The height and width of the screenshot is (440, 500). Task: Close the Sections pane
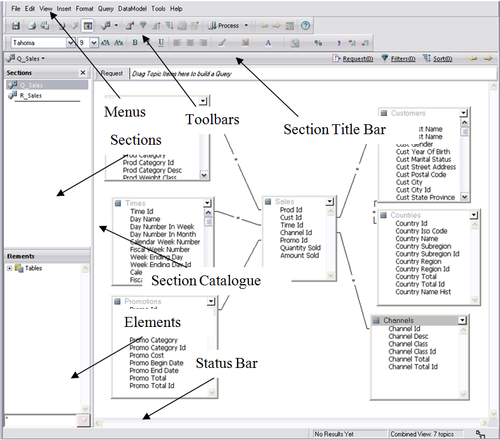(83, 72)
